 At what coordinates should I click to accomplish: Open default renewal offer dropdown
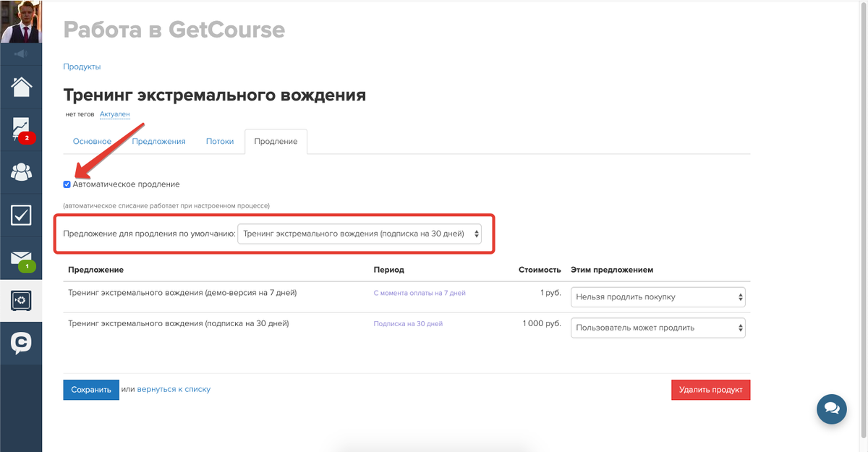coord(359,234)
